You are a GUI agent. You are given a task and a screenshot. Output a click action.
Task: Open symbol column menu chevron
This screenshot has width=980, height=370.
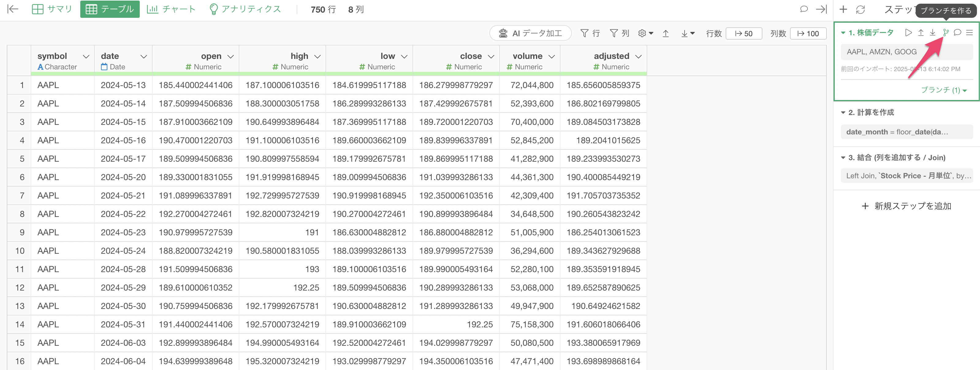(86, 56)
